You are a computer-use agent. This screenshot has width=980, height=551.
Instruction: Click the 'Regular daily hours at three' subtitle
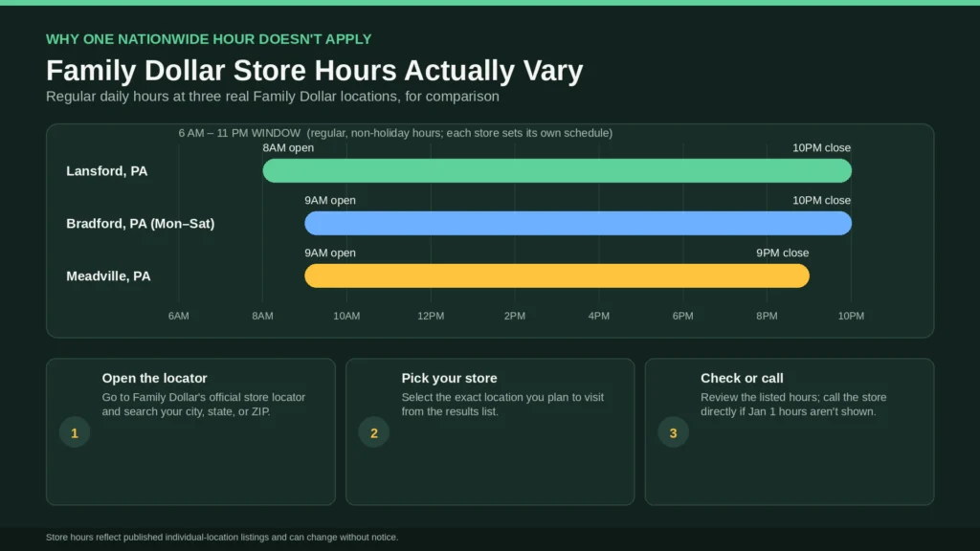273,97
